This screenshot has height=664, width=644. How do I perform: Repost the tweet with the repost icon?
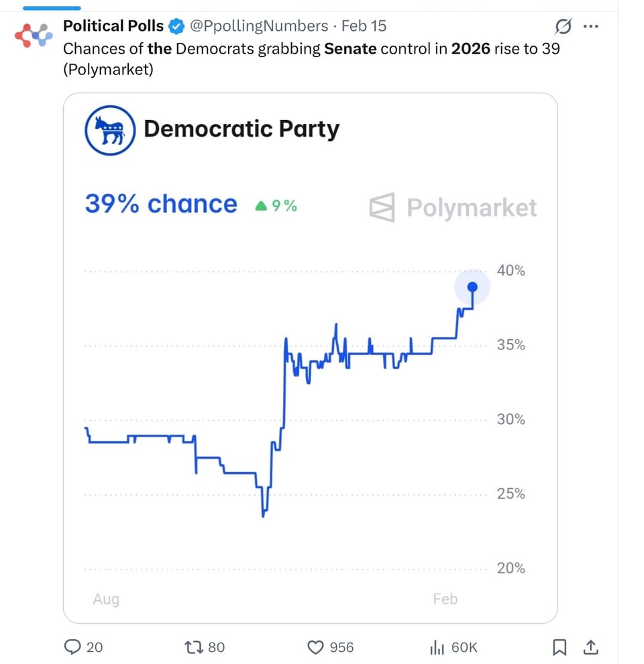tap(195, 647)
